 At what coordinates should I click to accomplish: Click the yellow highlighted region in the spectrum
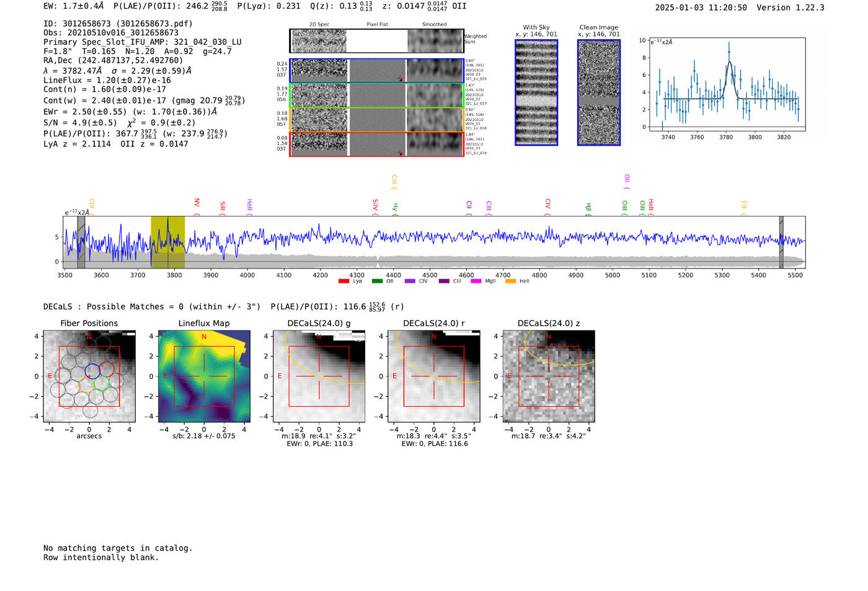[x=168, y=242]
